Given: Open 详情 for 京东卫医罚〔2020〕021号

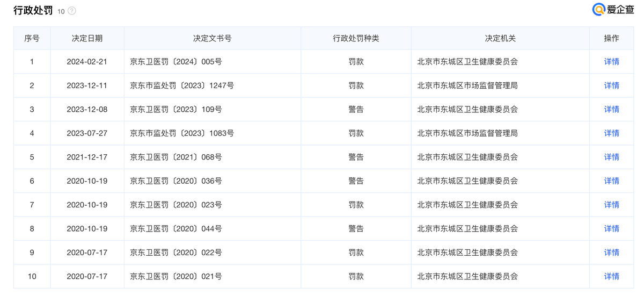Looking at the screenshot, I should 611,276.
